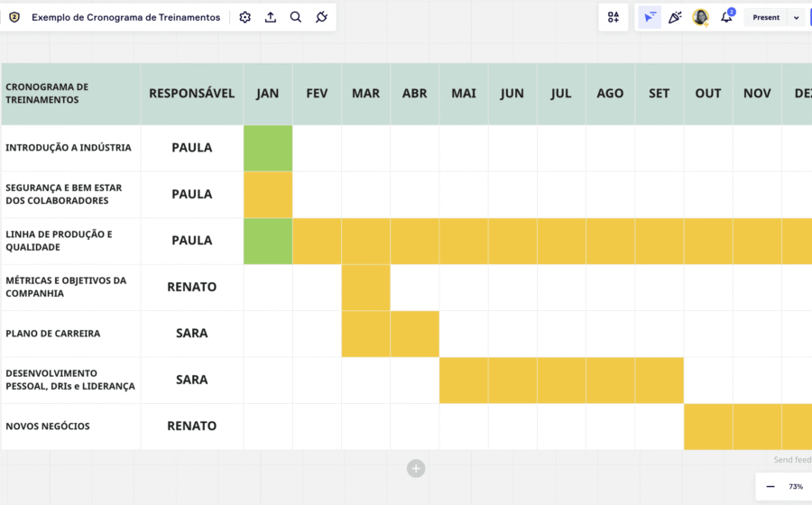812x505 pixels.
Task: Click the reactions party popper icon
Action: [675, 17]
